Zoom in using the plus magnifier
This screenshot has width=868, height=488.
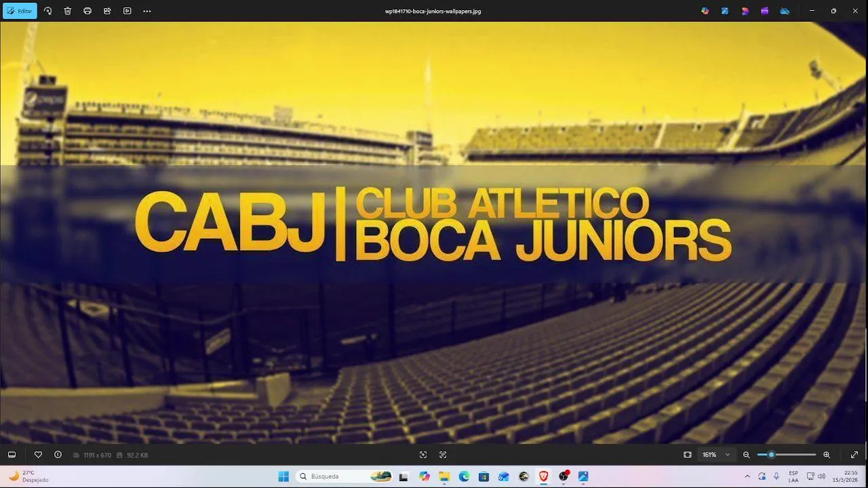point(827,455)
